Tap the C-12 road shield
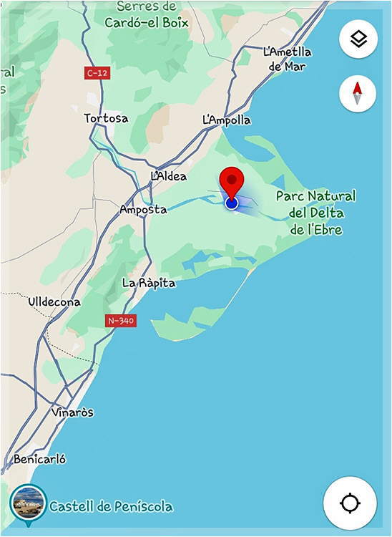Image resolution: width=392 pixels, height=537 pixels. coord(97,73)
